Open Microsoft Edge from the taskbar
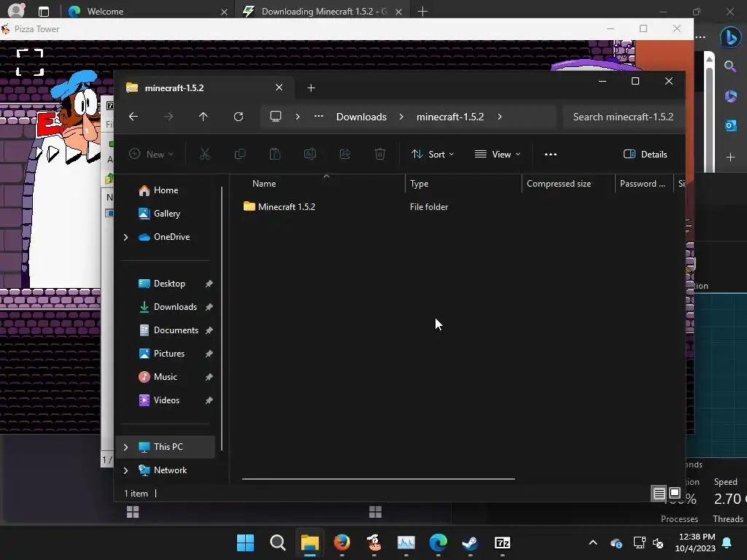 [x=438, y=542]
